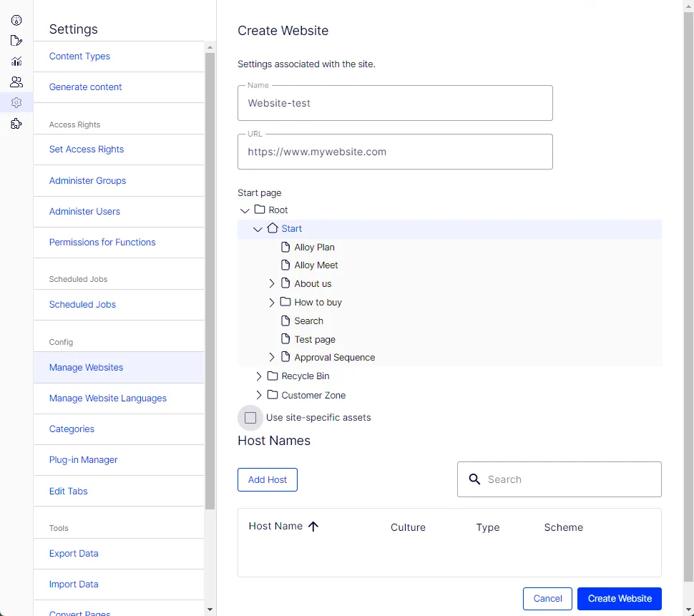Click the host names Search field
Screen dimensions: 694x616
pos(559,479)
